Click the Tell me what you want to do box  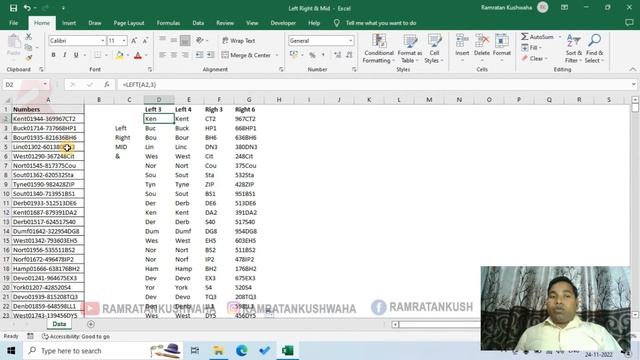380,23
